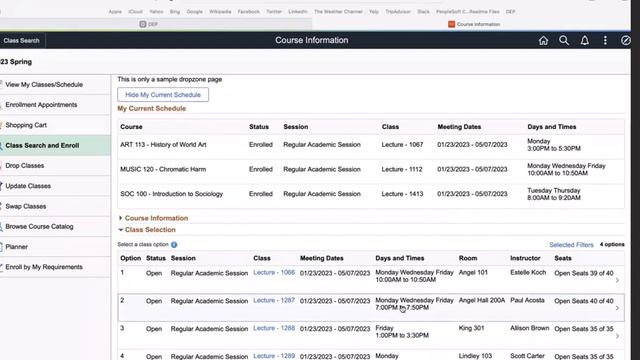Open the actions three-dot menu
Image resolution: width=640 pixels, height=360 pixels.
pyautogui.click(x=605, y=40)
